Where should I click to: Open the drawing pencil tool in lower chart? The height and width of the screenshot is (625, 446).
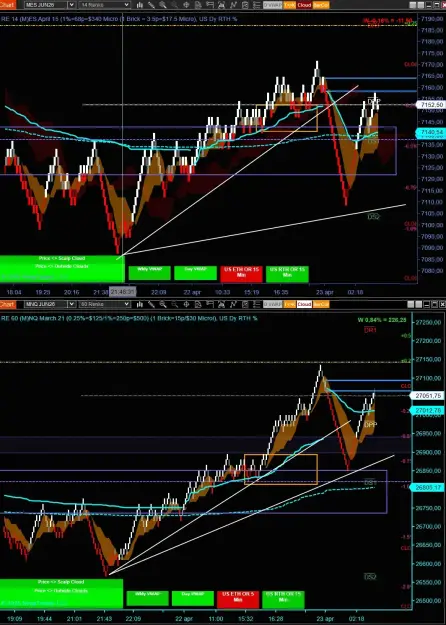click(x=151, y=304)
